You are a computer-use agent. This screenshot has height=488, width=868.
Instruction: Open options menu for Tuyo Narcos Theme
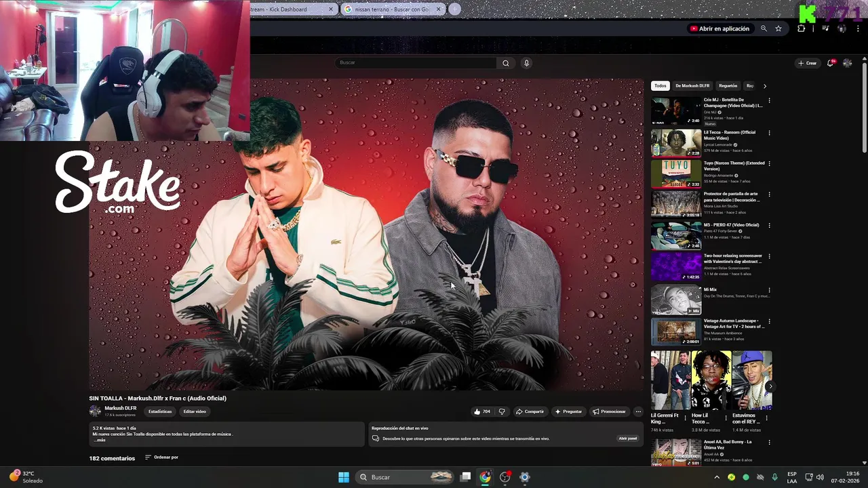point(769,163)
